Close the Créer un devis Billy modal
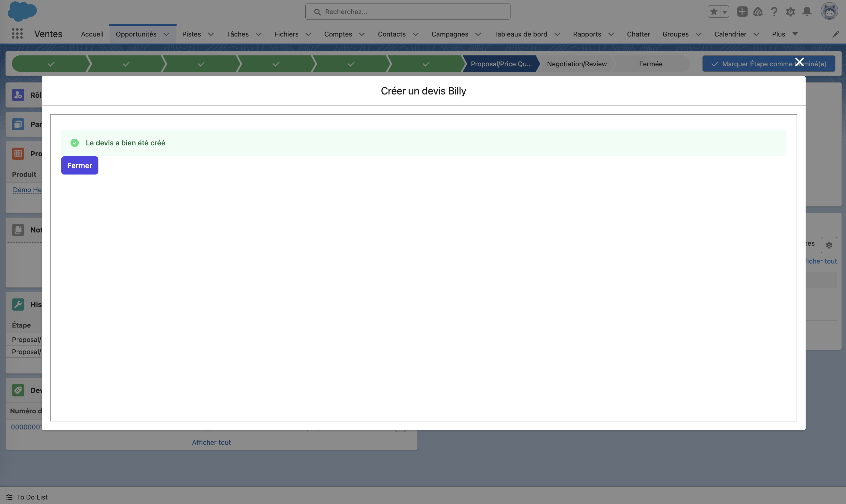The image size is (846, 504). 800,62
